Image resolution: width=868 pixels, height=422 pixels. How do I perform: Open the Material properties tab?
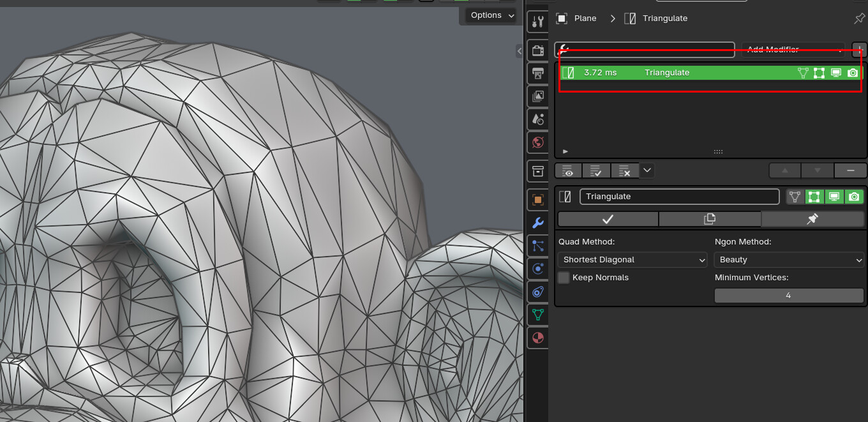pos(538,337)
